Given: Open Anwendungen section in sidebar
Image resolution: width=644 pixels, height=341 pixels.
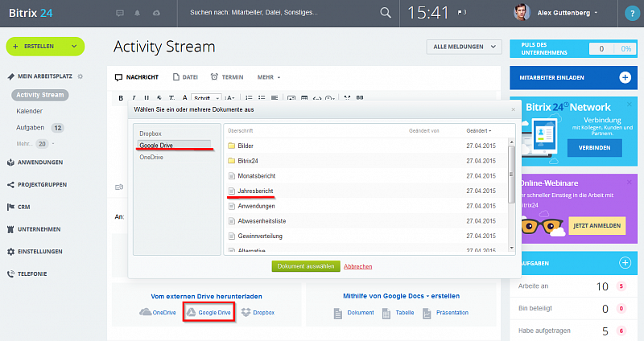Looking at the screenshot, I should (x=39, y=162).
